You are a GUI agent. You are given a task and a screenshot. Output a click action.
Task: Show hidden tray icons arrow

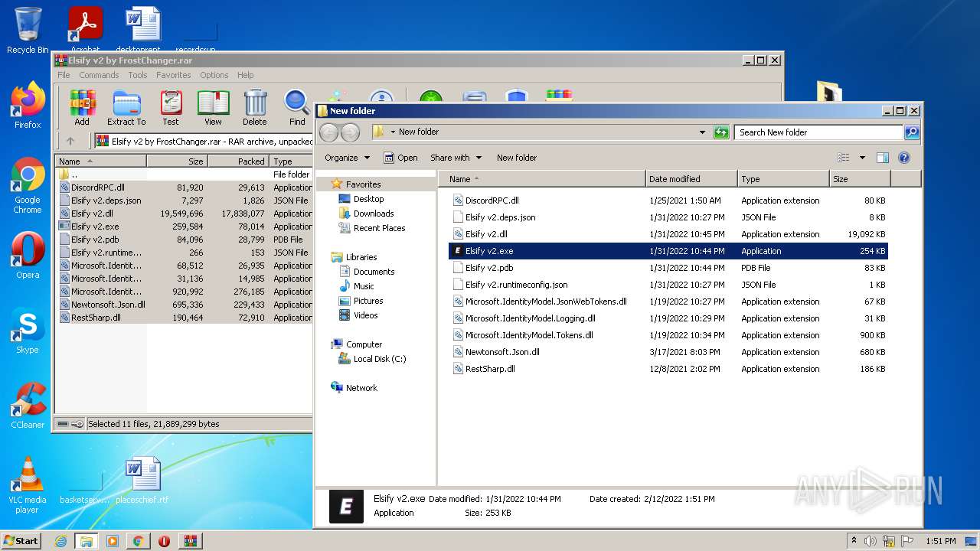854,541
